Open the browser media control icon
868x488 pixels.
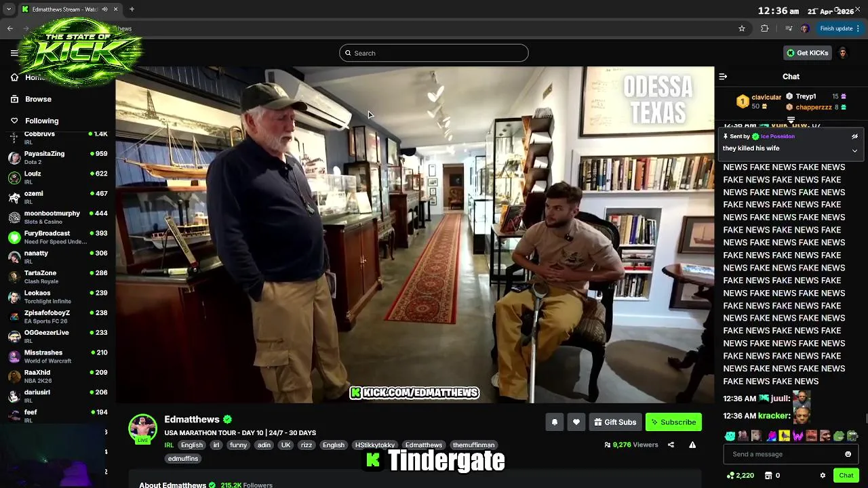coord(788,28)
